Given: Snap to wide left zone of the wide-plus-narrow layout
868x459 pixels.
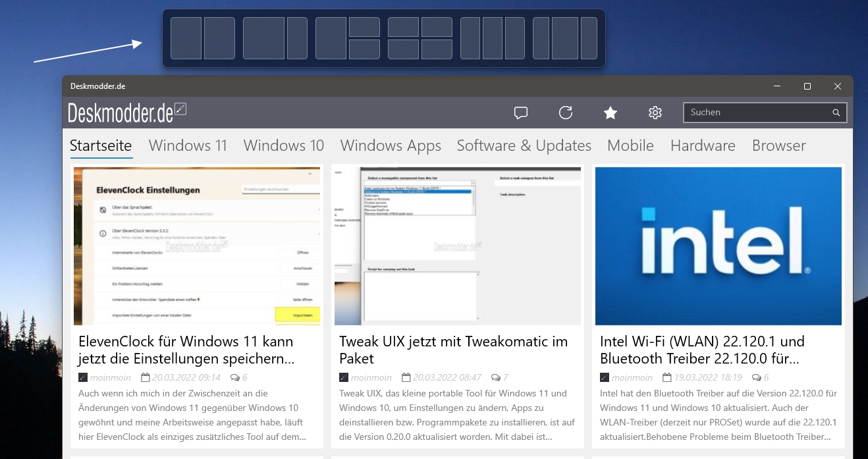Looking at the screenshot, I should 263,38.
